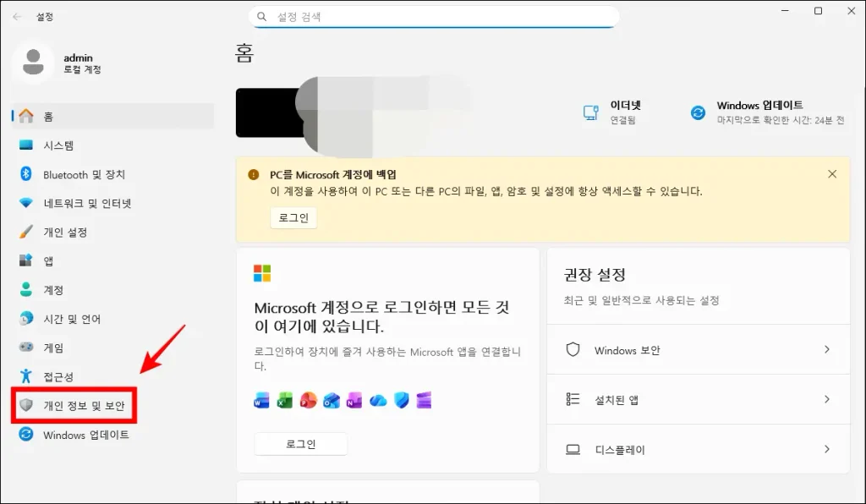Click the network Wi-Fi diamond icon
This screenshot has width=866, height=504.
(26, 203)
